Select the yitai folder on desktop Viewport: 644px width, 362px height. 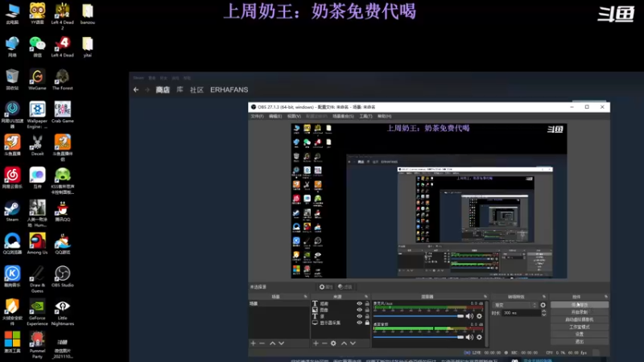(x=88, y=47)
